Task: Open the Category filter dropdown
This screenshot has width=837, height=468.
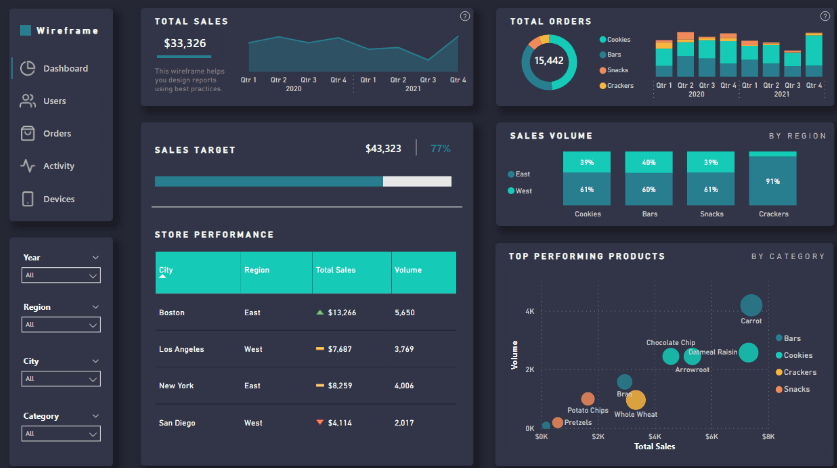Action: point(62,434)
